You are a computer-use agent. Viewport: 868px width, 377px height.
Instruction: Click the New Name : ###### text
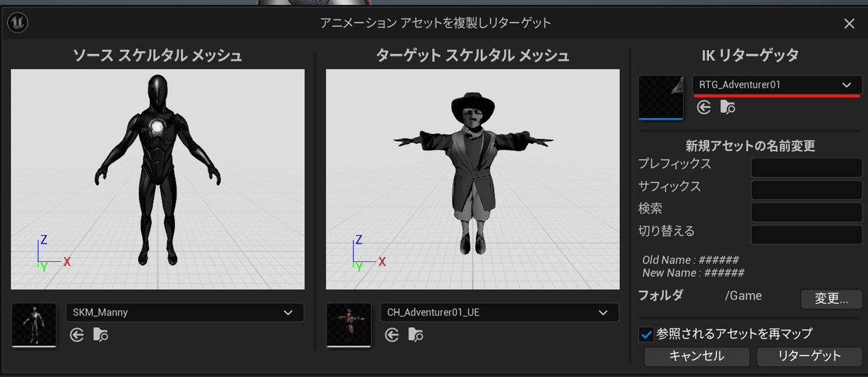[694, 273]
